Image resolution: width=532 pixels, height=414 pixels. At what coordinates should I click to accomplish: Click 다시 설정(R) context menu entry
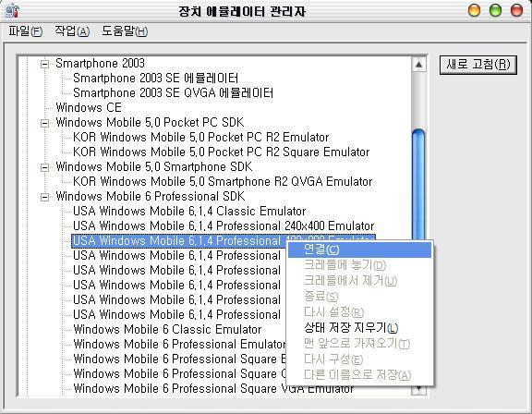[359, 311]
